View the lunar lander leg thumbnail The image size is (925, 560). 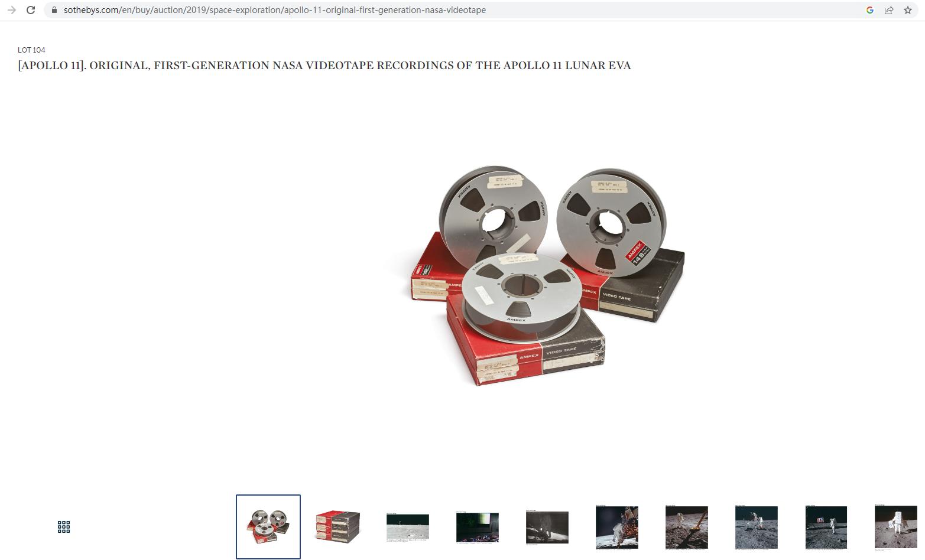687,527
